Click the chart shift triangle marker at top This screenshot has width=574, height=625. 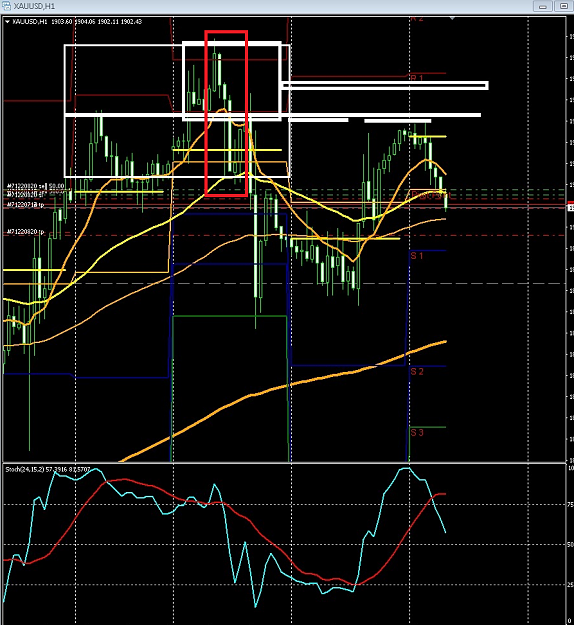(x=452, y=18)
